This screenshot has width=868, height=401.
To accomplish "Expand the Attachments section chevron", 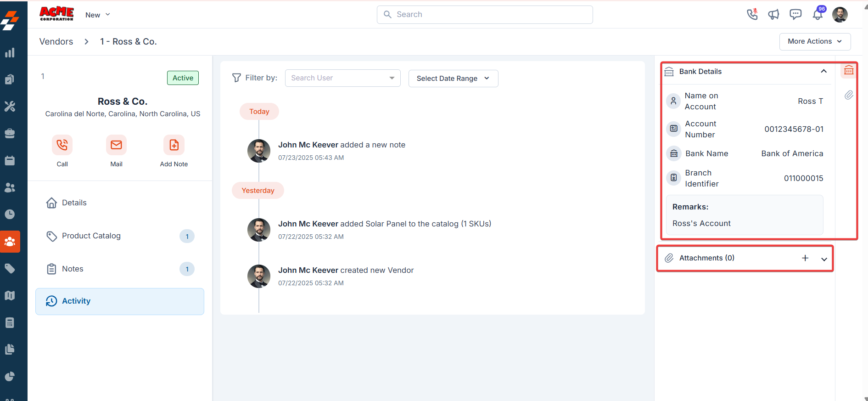I will (824, 259).
